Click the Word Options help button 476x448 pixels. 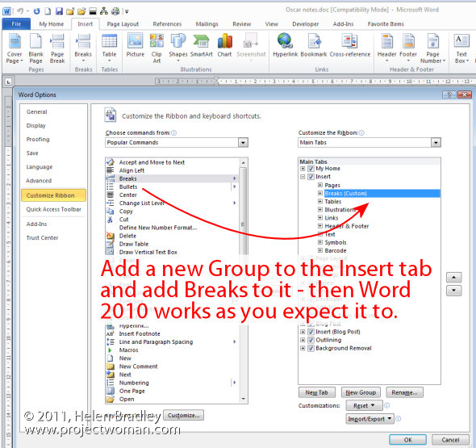point(449,94)
